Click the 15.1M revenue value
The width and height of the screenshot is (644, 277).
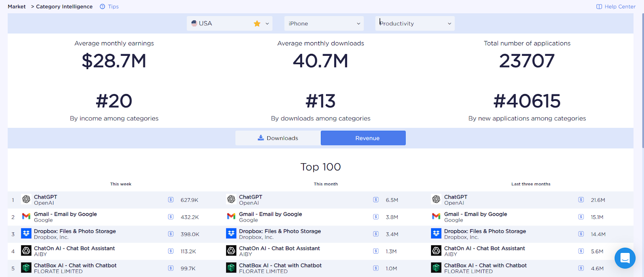tap(597, 217)
